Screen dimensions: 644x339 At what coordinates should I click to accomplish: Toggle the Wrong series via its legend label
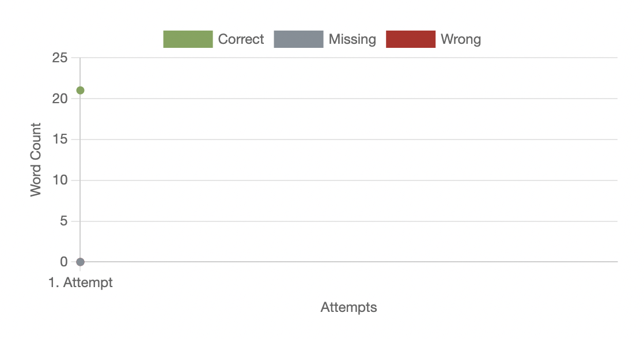click(x=460, y=39)
